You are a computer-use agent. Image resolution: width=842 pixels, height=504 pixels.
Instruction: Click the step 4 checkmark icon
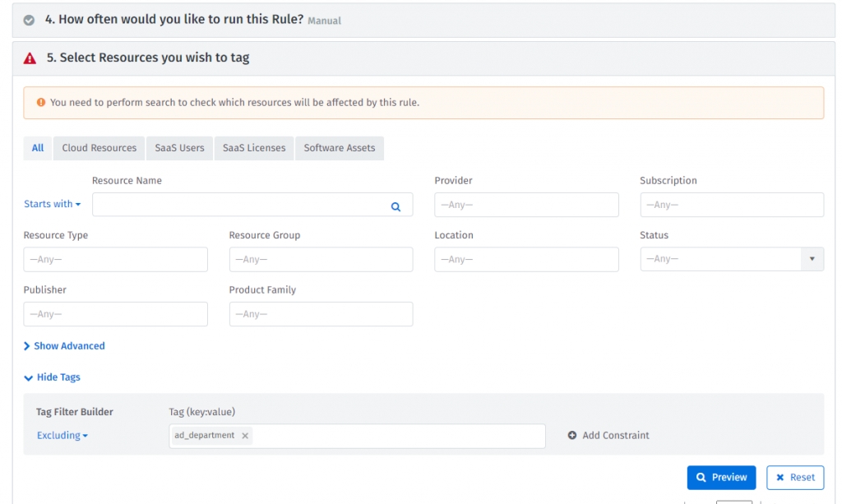[x=29, y=21]
